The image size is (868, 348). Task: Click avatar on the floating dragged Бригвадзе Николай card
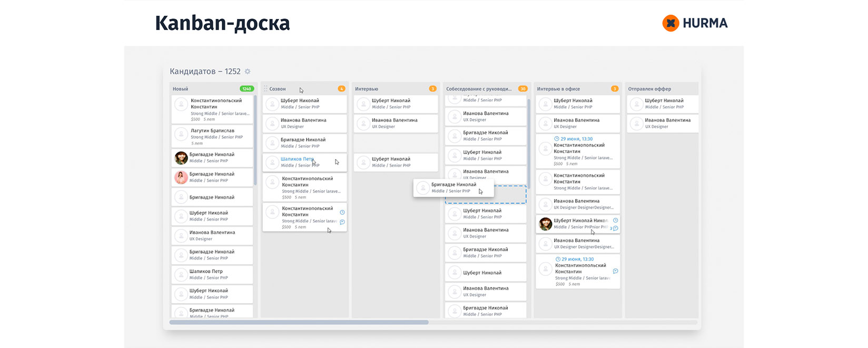(x=422, y=188)
